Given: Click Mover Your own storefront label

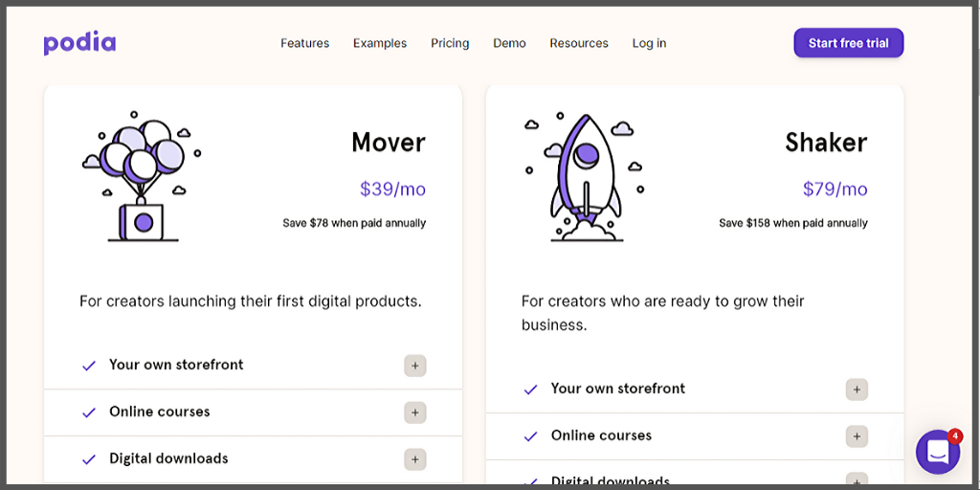Looking at the screenshot, I should click(x=176, y=365).
